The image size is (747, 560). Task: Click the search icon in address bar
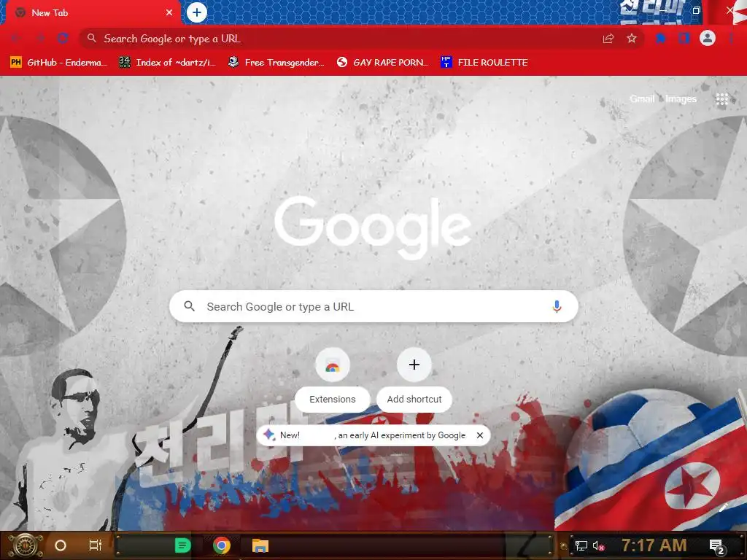(x=91, y=38)
